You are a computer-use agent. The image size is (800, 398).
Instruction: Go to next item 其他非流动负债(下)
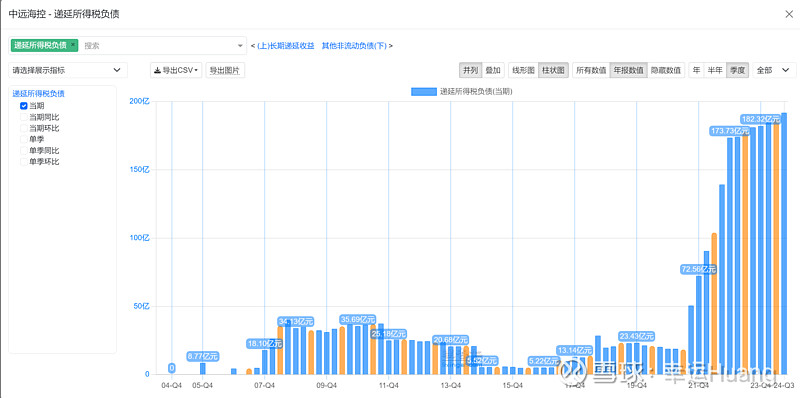click(354, 46)
